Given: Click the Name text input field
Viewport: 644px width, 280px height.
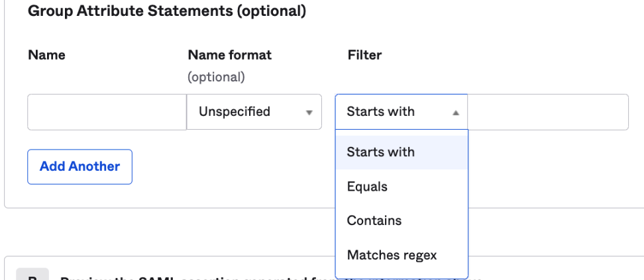Looking at the screenshot, I should (107, 112).
